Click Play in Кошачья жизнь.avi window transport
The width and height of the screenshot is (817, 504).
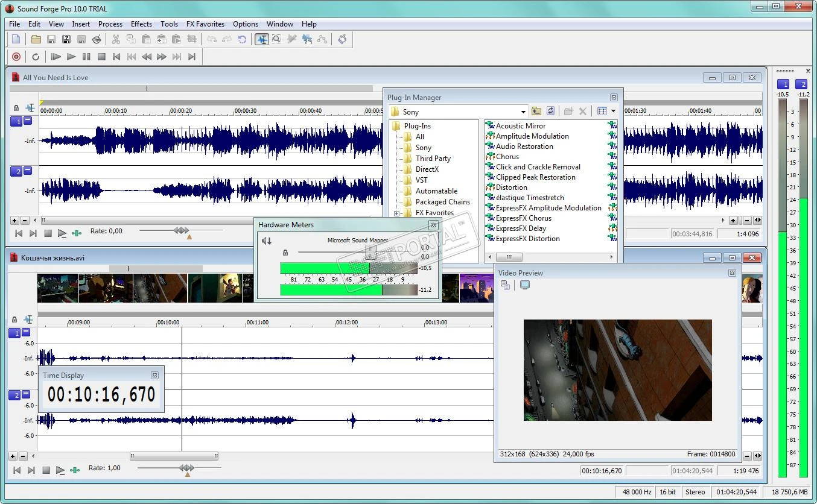coord(60,470)
